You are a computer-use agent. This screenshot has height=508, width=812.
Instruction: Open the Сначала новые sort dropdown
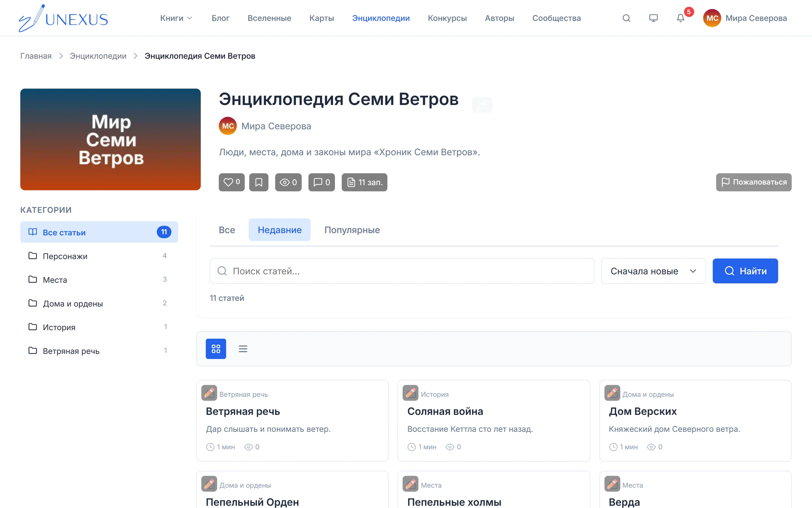[x=653, y=271]
